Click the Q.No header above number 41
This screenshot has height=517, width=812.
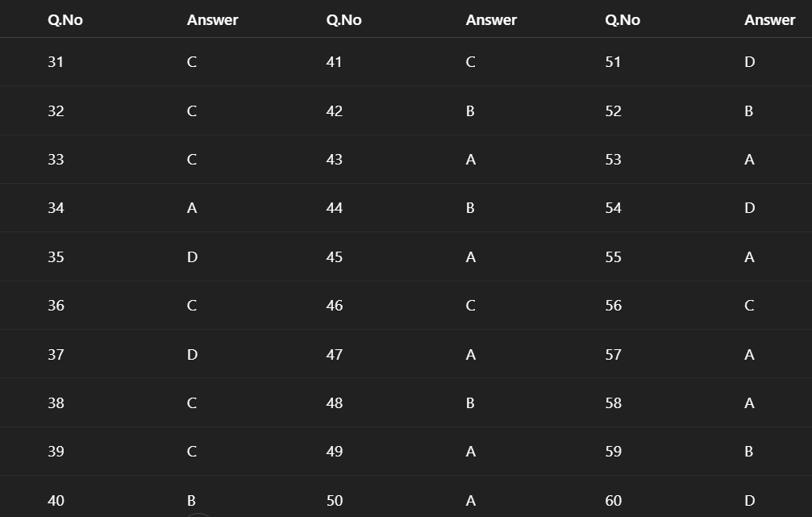[x=344, y=20]
